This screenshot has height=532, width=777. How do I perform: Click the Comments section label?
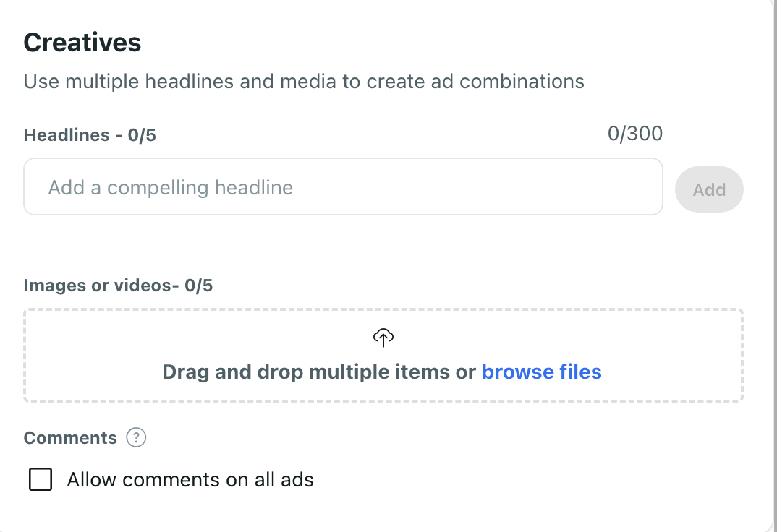click(70, 438)
